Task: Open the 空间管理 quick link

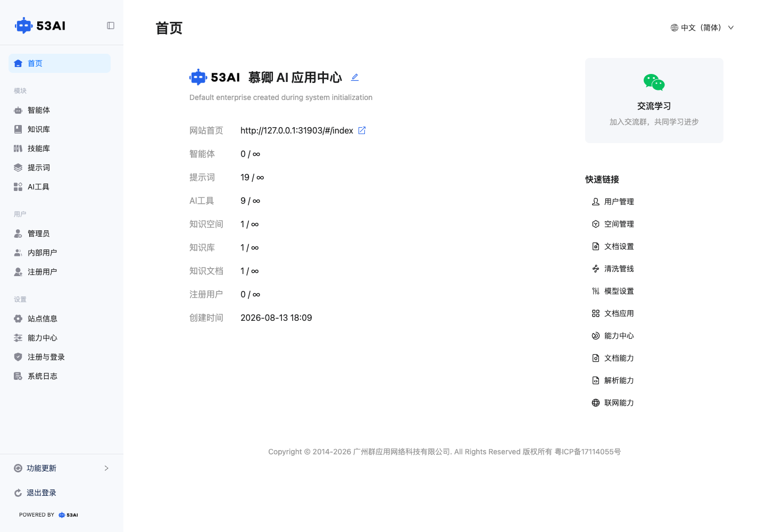Action: coord(613,224)
